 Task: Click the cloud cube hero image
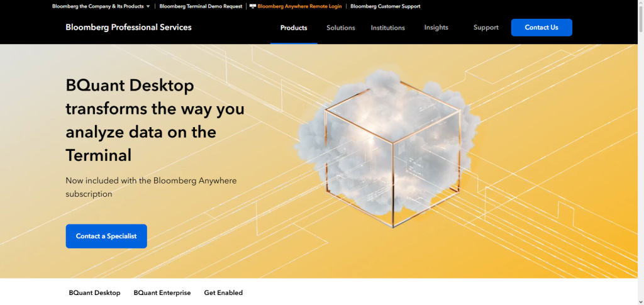click(x=387, y=148)
